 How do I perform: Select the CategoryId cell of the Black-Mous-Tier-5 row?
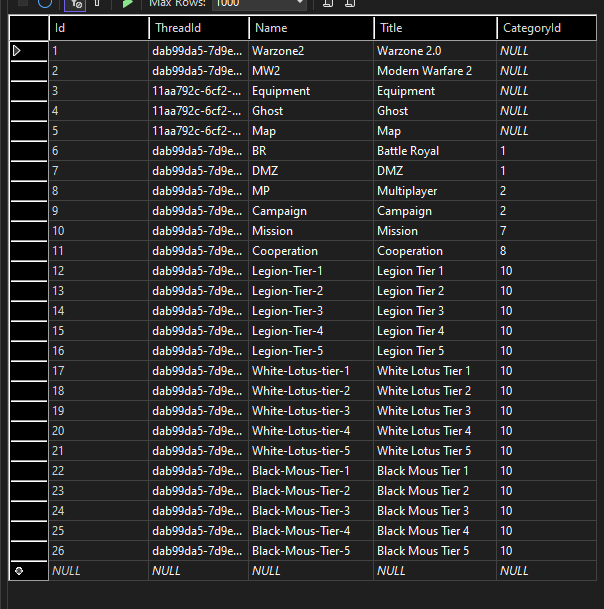click(x=547, y=551)
